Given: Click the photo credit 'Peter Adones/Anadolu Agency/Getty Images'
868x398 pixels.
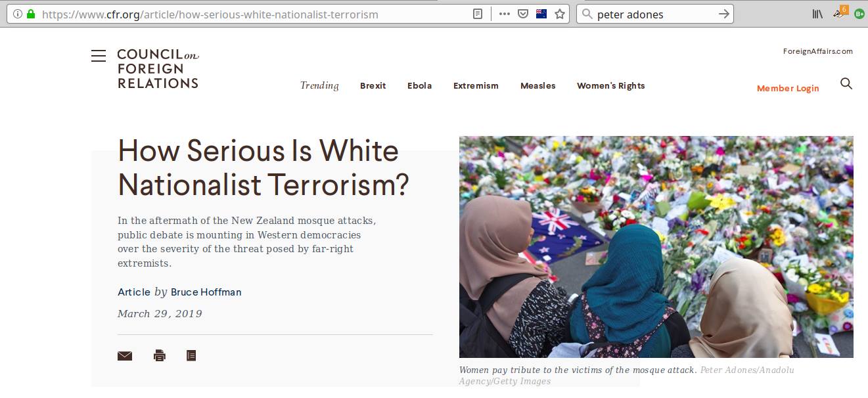Looking at the screenshot, I should pos(626,376).
